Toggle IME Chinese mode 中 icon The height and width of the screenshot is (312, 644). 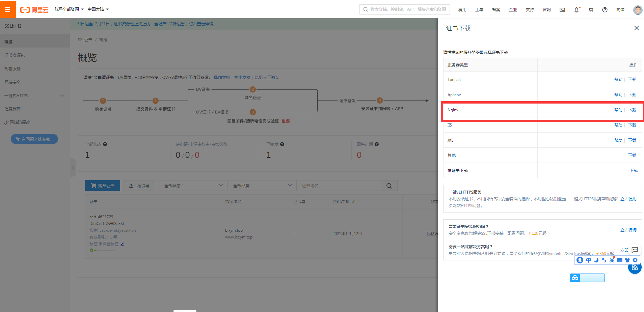[x=589, y=260]
